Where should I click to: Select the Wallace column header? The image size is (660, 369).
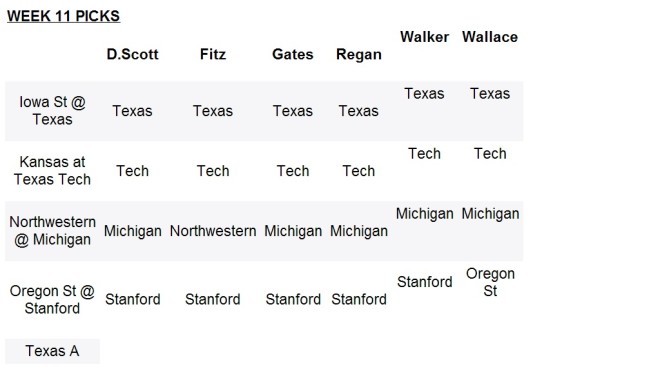(490, 37)
